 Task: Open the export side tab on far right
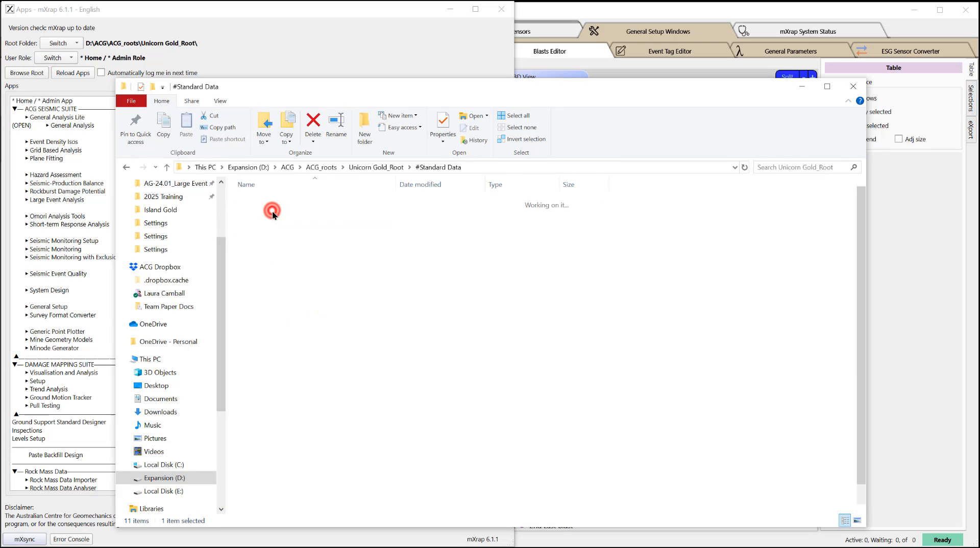pyautogui.click(x=971, y=130)
